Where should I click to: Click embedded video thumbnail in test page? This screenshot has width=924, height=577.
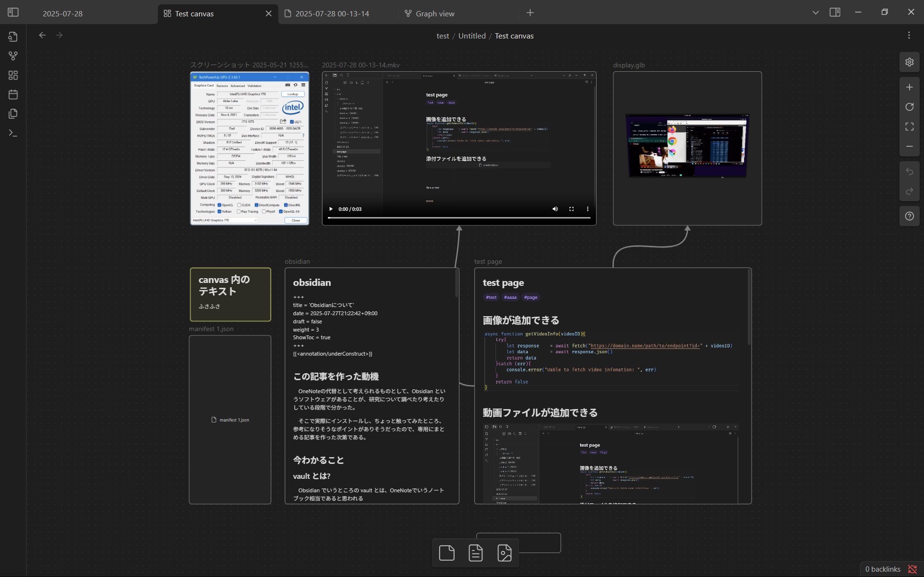click(x=611, y=463)
